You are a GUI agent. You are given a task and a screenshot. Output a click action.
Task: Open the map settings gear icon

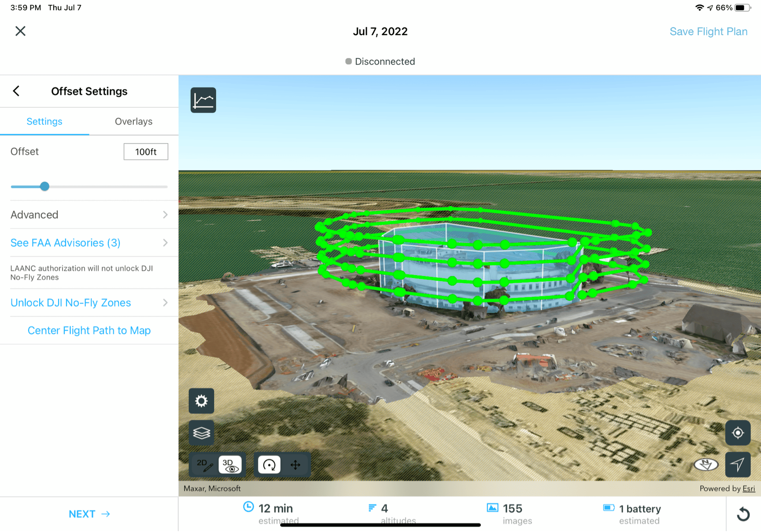pos(201,401)
